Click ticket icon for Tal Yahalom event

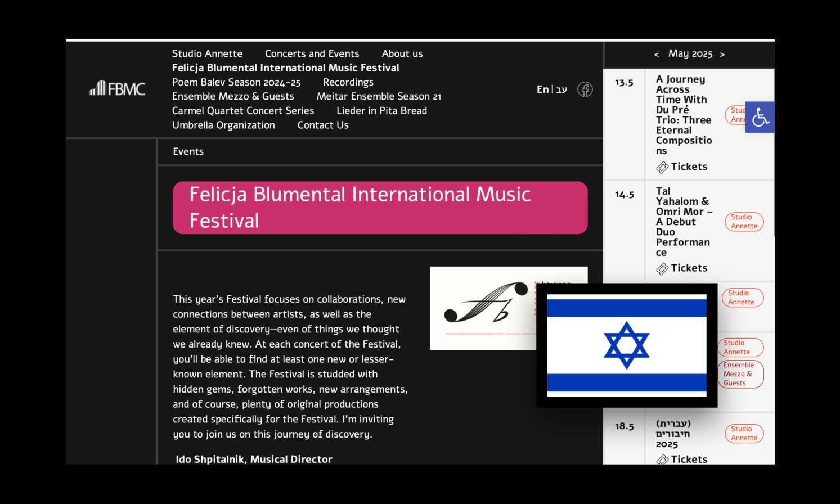click(662, 268)
